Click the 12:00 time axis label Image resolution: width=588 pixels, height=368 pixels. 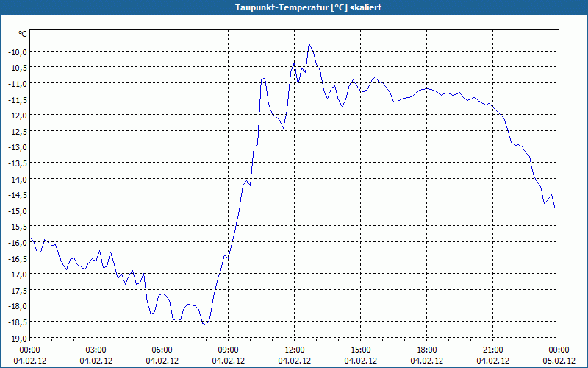point(295,350)
